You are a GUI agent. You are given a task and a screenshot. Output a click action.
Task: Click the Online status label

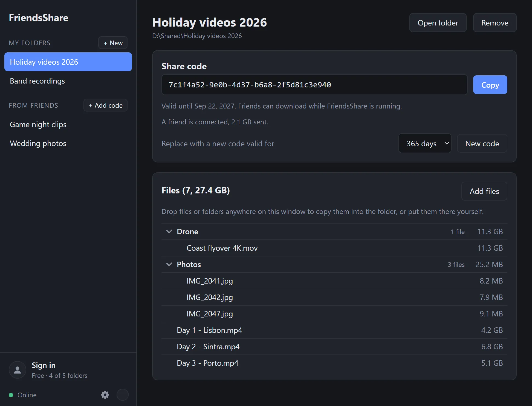point(27,395)
